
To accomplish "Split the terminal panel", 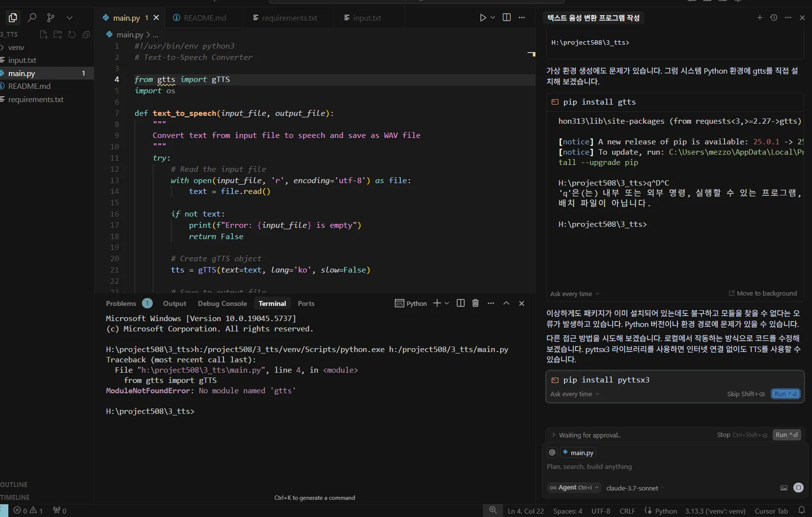I will click(460, 303).
